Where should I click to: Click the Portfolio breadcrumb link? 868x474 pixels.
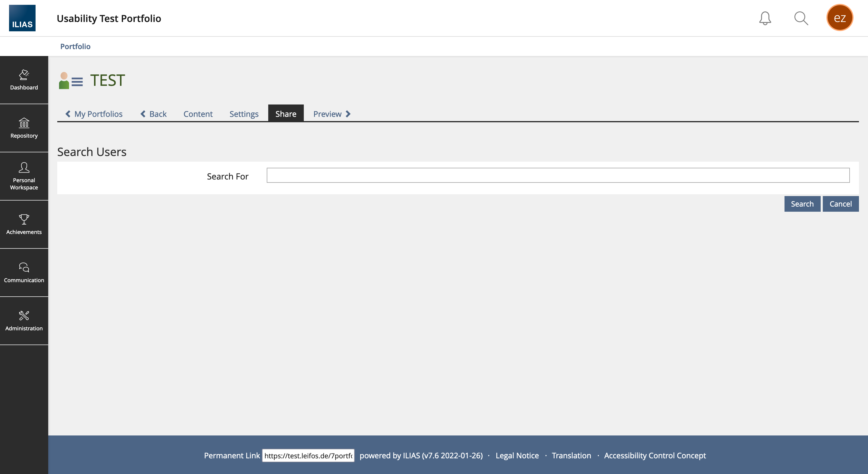pos(75,46)
